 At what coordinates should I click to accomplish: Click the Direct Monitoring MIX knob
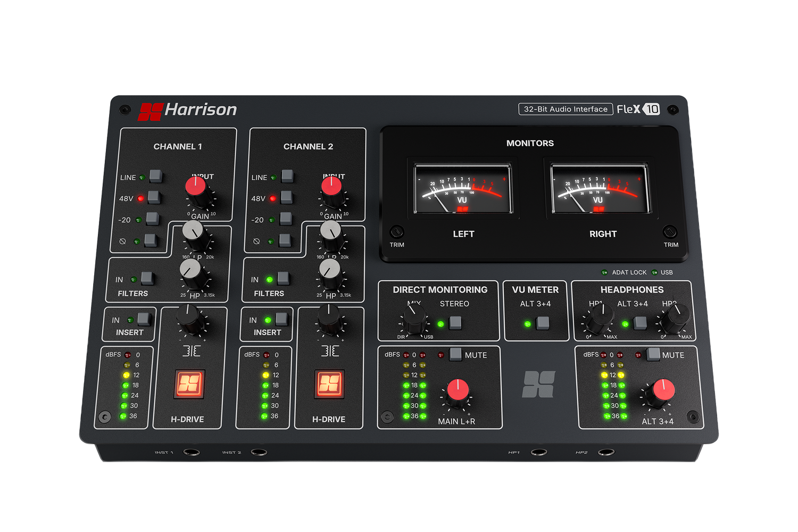pyautogui.click(x=414, y=320)
